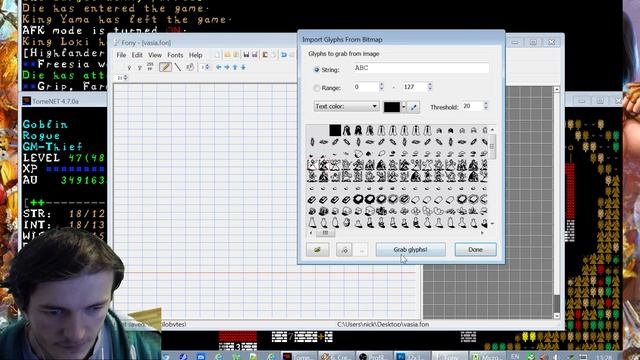Click the String text field containing ABC
The width and height of the screenshot is (640, 360).
(x=421, y=68)
